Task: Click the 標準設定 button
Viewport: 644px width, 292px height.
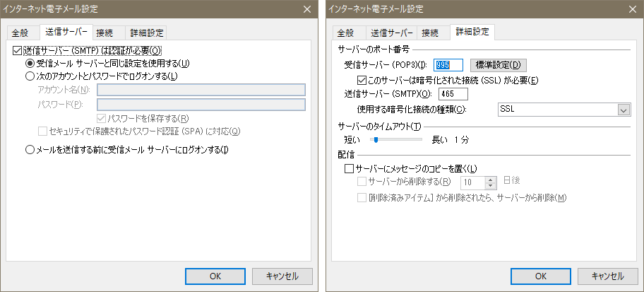Action: click(x=498, y=65)
